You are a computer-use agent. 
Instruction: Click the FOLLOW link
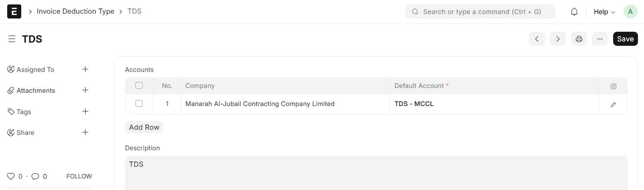[79, 176]
